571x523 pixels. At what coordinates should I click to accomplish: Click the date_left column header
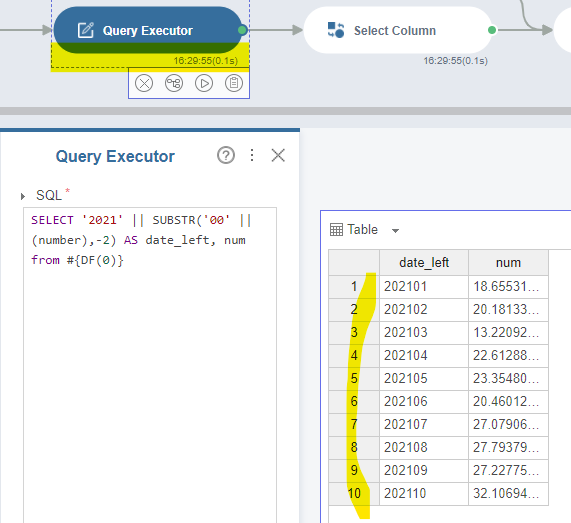[x=424, y=263]
